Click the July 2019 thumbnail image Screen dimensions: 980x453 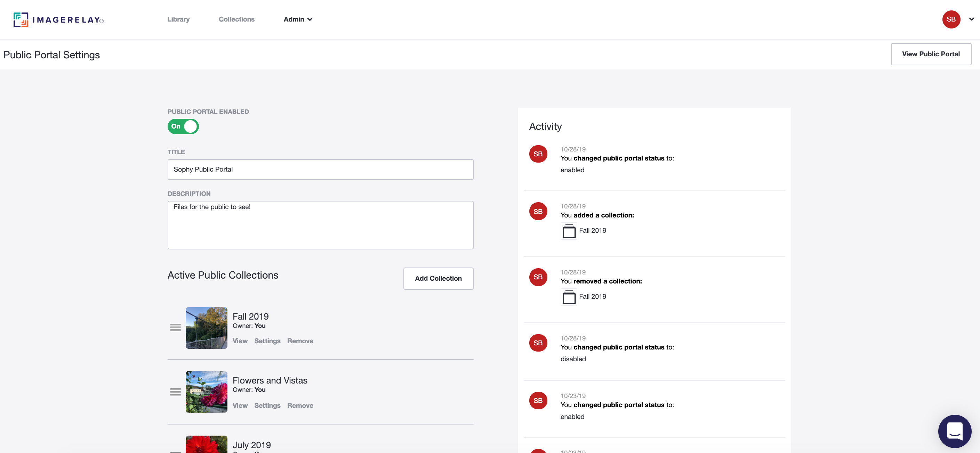[206, 444]
